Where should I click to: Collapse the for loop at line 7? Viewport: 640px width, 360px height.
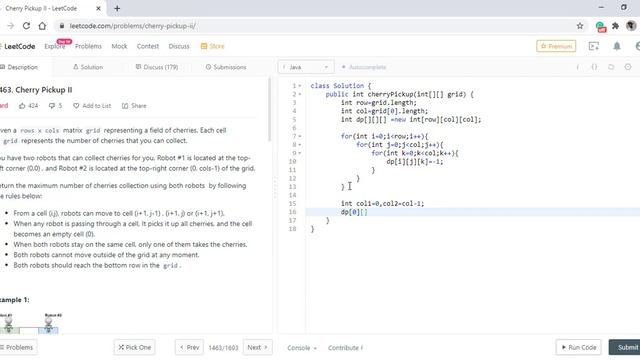click(x=300, y=136)
